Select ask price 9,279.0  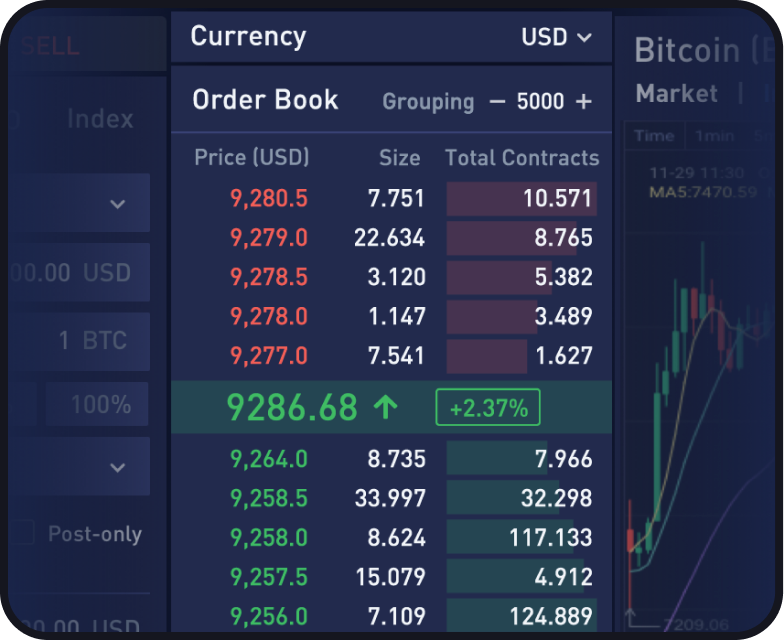(x=268, y=238)
